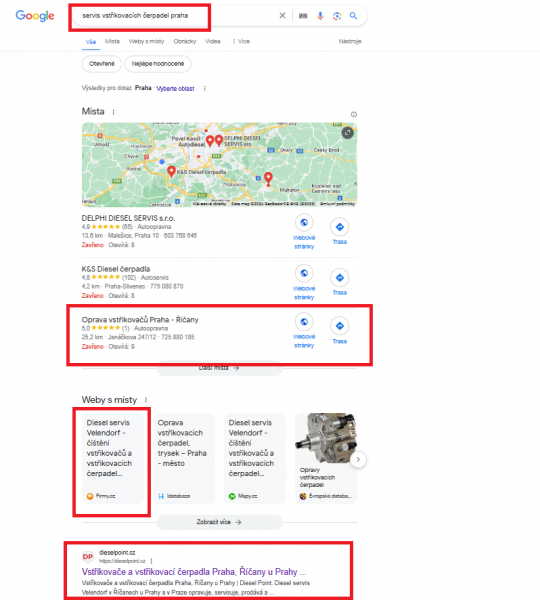
Task: Open the on-screen keyboard icon
Action: point(303,16)
